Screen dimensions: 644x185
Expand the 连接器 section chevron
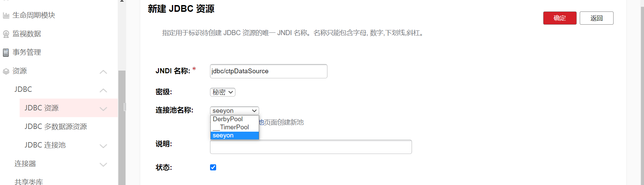tap(103, 164)
